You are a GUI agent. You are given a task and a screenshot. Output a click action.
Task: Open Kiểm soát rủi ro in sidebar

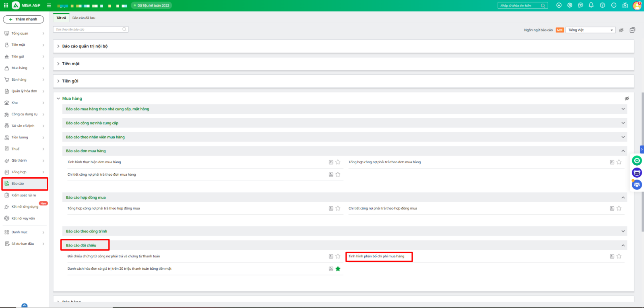click(24, 195)
